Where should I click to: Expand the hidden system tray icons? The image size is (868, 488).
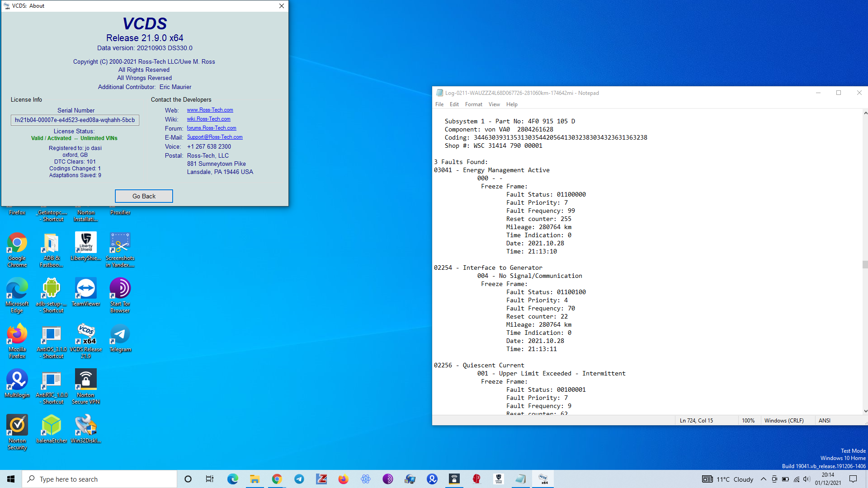pos(764,479)
